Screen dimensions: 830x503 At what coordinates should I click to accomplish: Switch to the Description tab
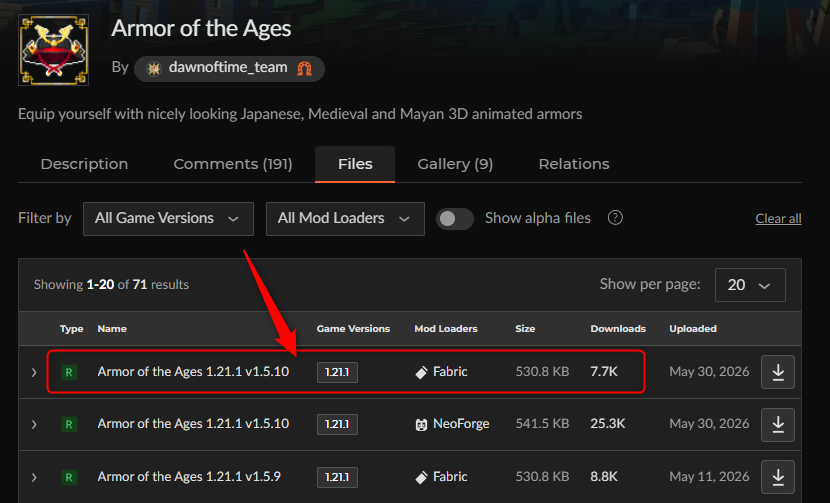click(x=84, y=164)
